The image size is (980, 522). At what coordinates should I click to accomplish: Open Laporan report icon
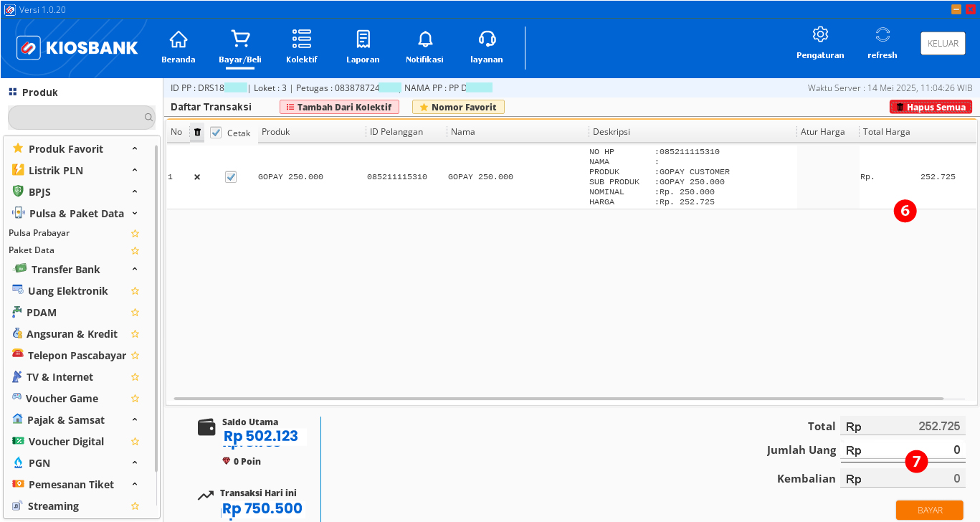pos(363,39)
